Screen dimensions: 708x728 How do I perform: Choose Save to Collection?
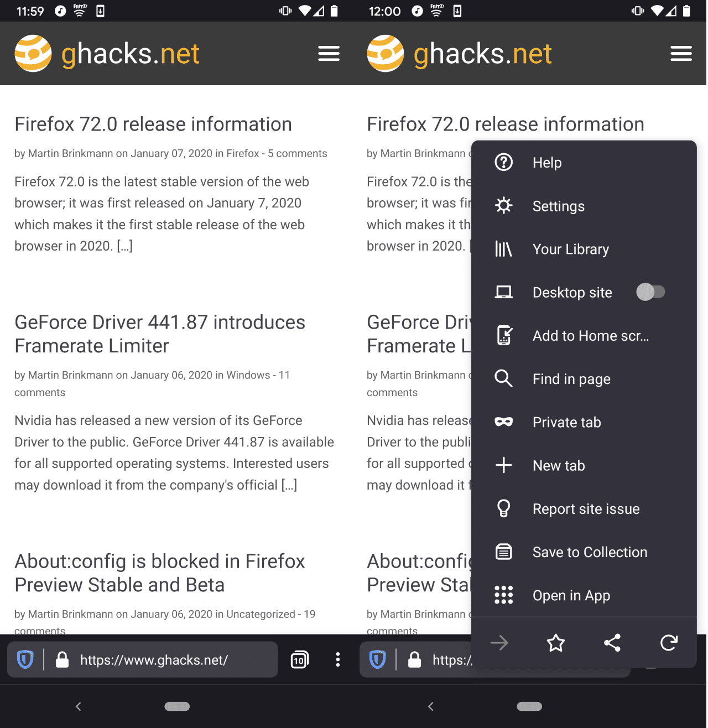click(584, 552)
